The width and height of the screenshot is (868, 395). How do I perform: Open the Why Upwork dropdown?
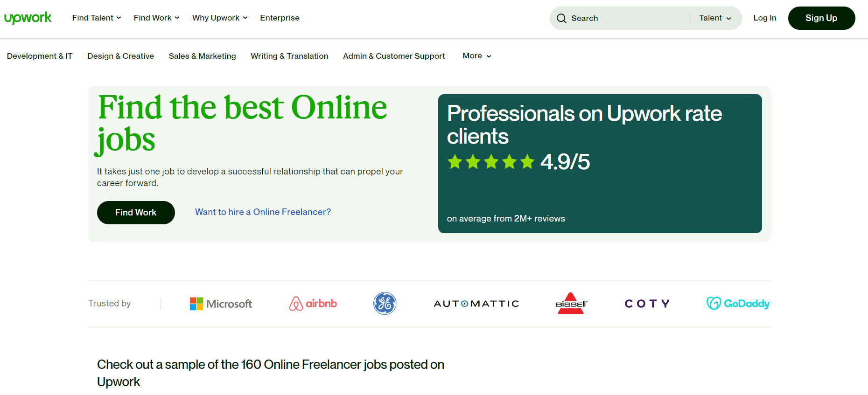220,18
